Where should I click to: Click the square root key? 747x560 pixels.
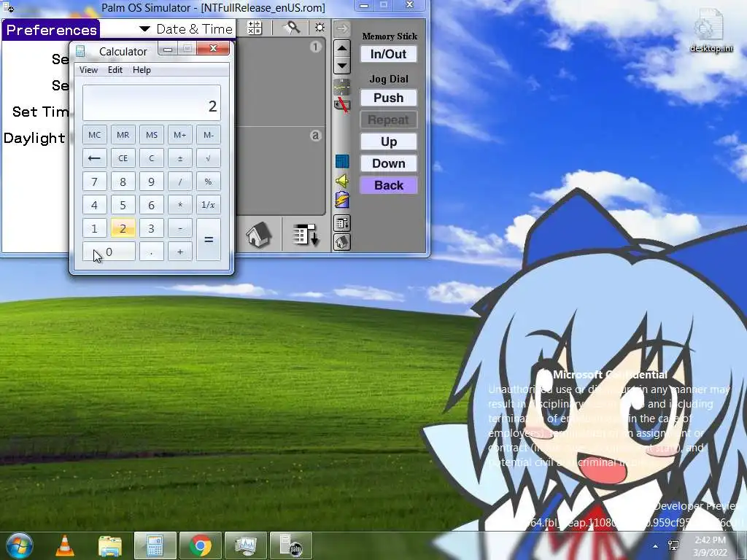209,158
